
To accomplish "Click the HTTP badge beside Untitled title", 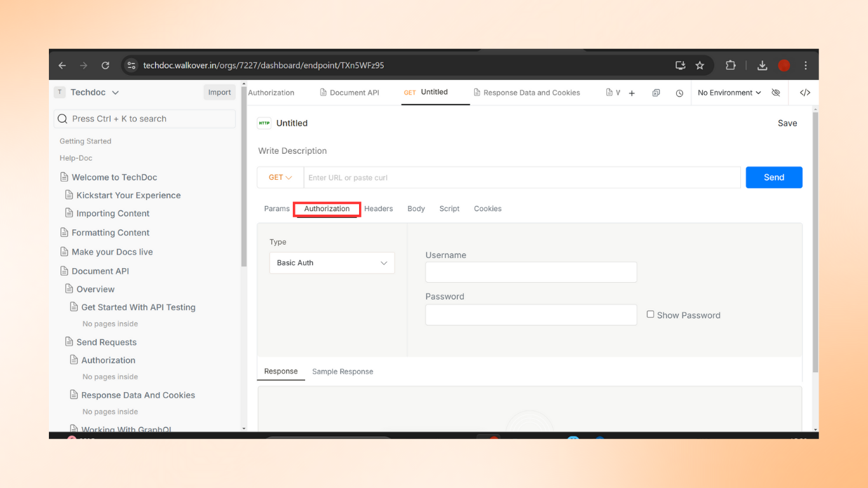I will click(x=264, y=123).
